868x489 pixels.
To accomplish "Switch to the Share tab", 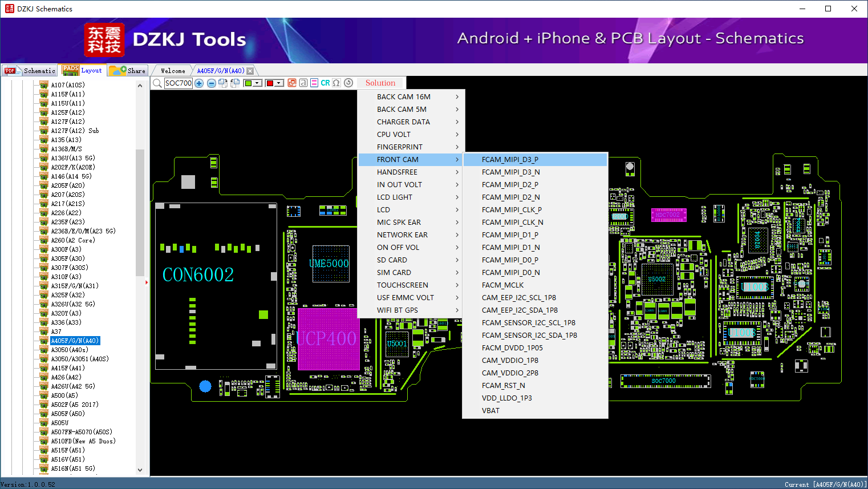I will [128, 71].
